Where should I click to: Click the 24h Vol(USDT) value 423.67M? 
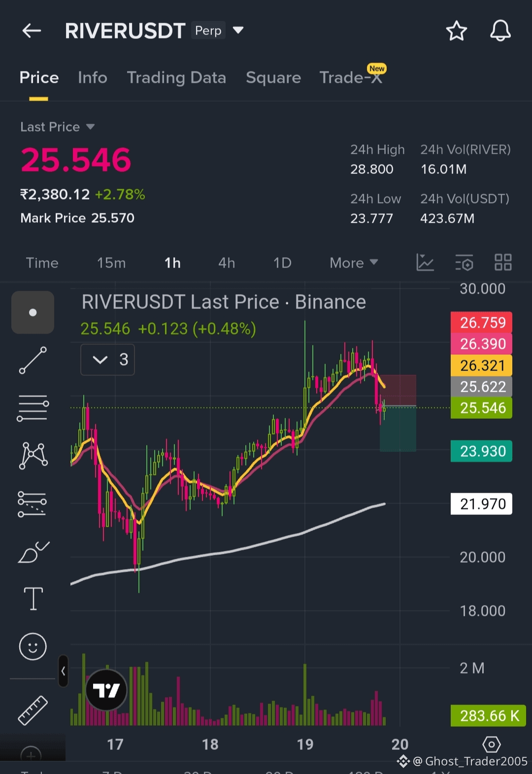[x=447, y=218]
